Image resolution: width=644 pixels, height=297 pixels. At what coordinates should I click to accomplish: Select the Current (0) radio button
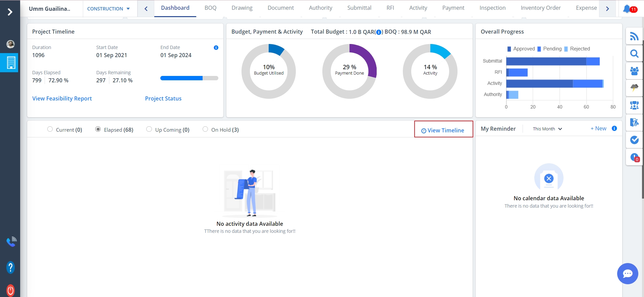[x=50, y=129]
